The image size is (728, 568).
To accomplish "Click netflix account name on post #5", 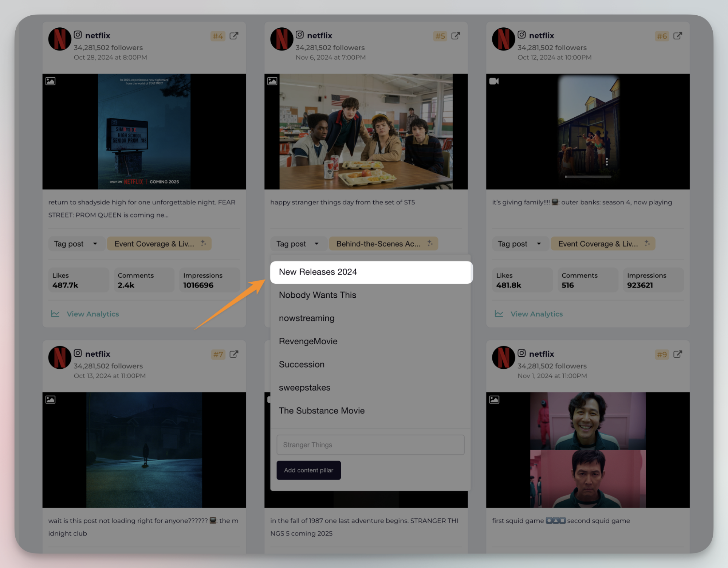I will click(x=319, y=35).
